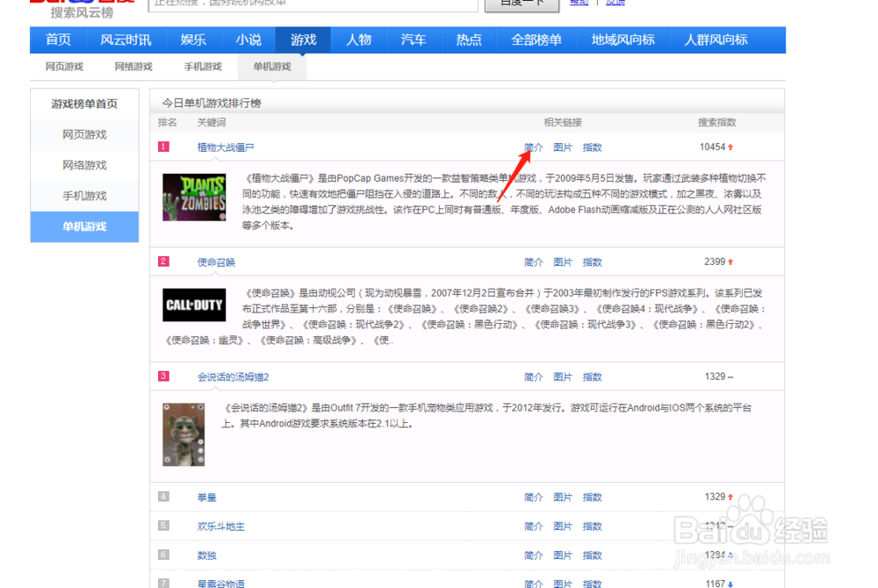Viewport: 878px width, 588px height.
Task: Click the 简介 link for 使命召唤
Action: (533, 262)
